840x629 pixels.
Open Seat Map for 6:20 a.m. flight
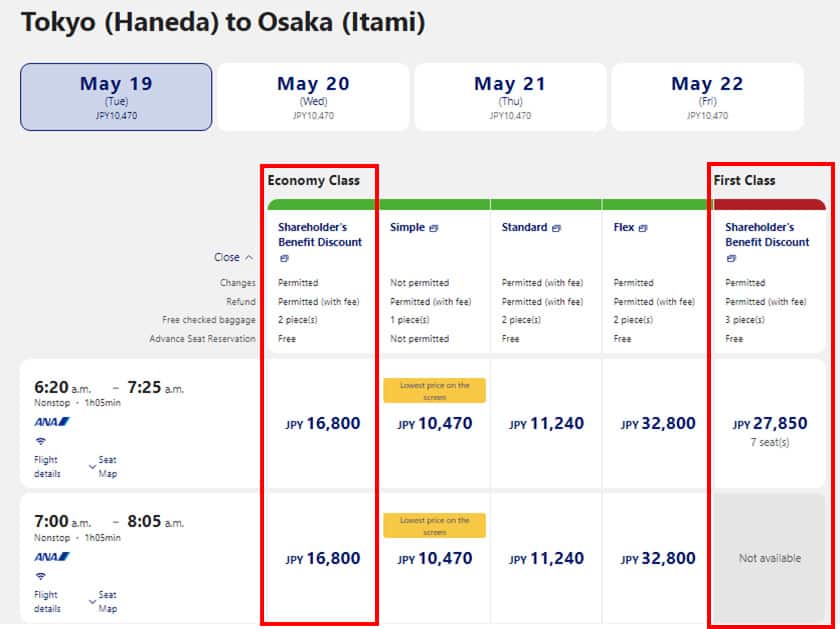[104, 466]
